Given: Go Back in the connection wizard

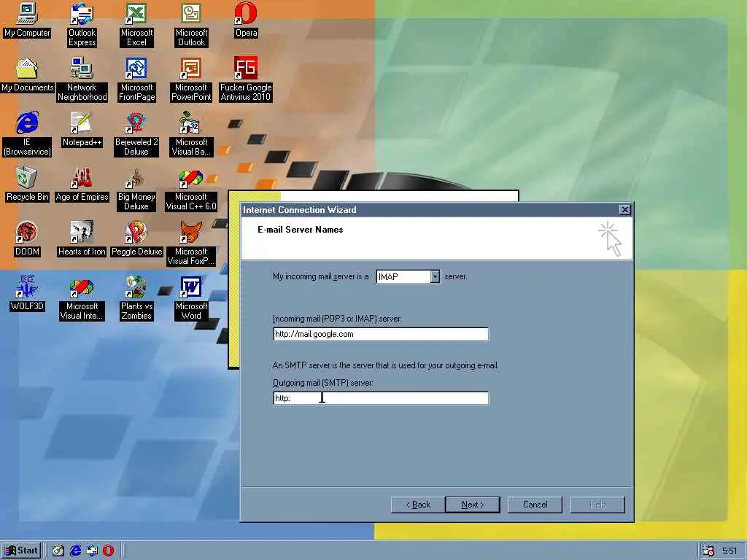Looking at the screenshot, I should (418, 505).
